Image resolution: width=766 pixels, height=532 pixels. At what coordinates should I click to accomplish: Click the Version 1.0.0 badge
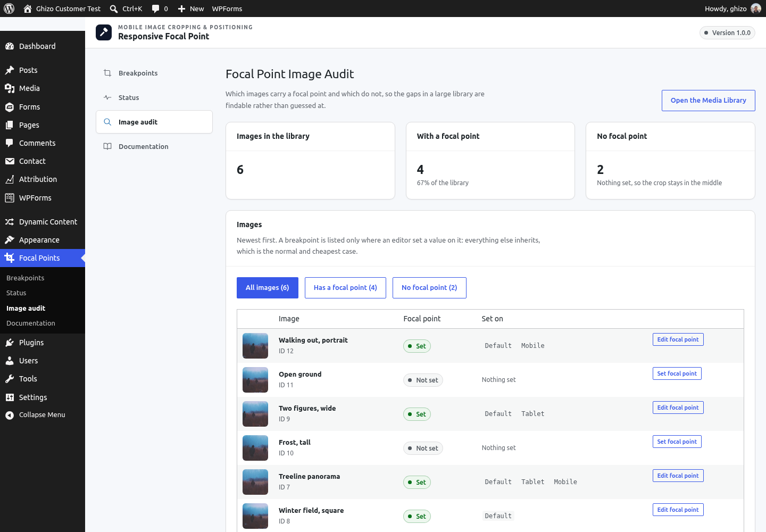[x=727, y=33]
